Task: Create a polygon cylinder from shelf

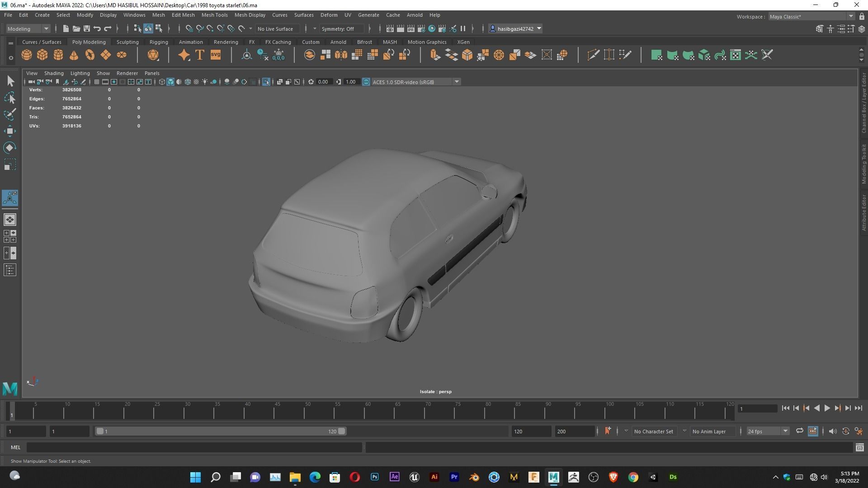Action: [58, 55]
